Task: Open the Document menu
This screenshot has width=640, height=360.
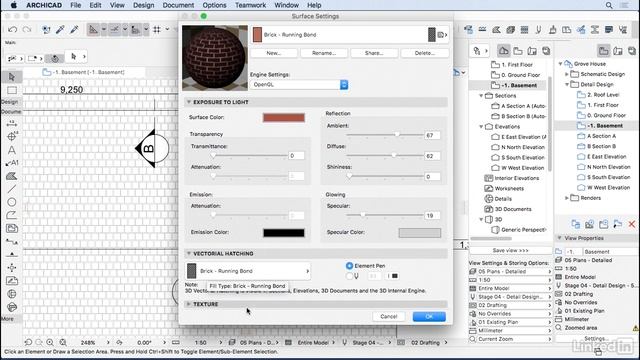Action: point(178,5)
